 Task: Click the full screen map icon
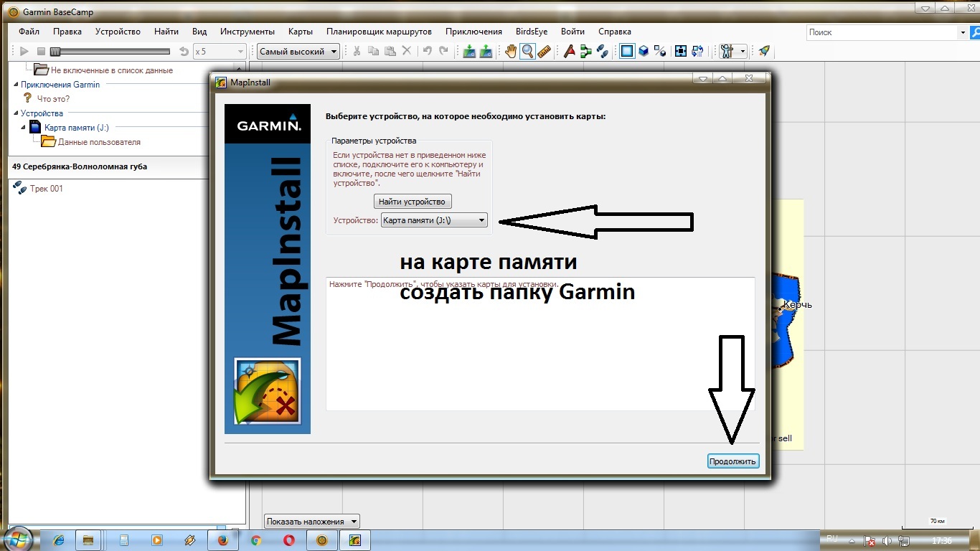(x=681, y=52)
